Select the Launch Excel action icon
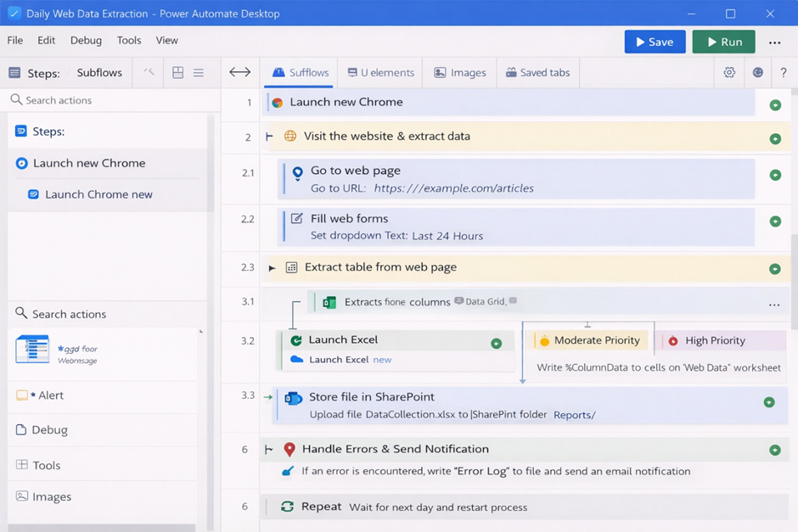Viewport: 798px width, 532px height. [297, 339]
